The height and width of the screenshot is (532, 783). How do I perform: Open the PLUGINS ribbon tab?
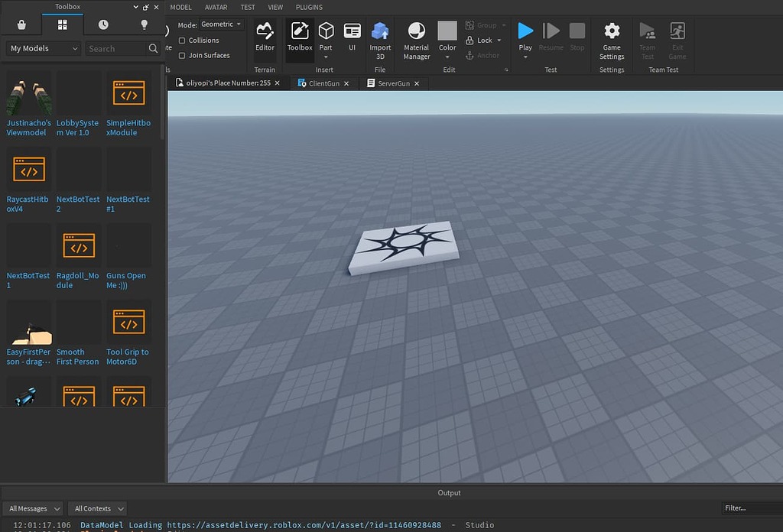[x=309, y=7]
